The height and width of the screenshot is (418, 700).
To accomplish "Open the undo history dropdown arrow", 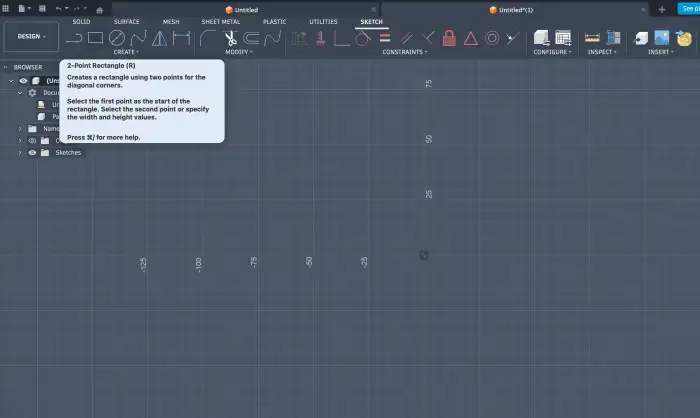I will [67, 8].
